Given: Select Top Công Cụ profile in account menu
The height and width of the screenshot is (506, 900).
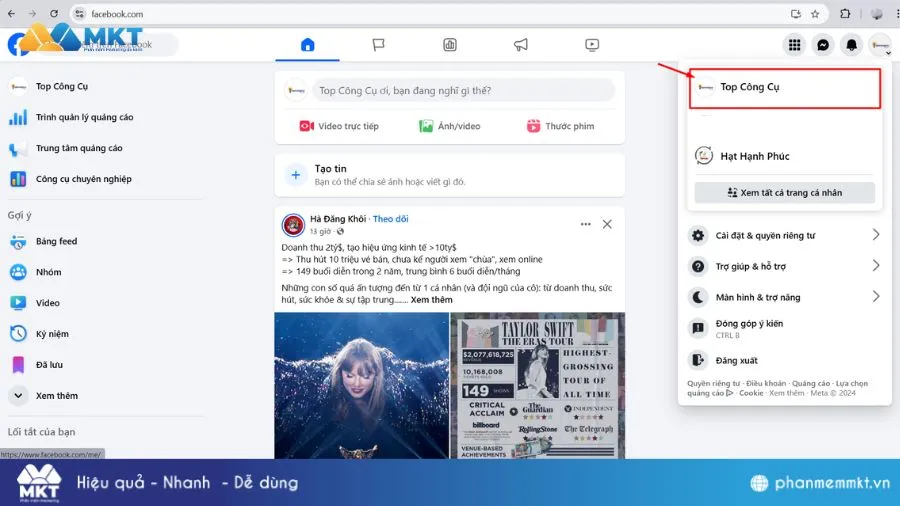Looking at the screenshot, I should tap(785, 87).
